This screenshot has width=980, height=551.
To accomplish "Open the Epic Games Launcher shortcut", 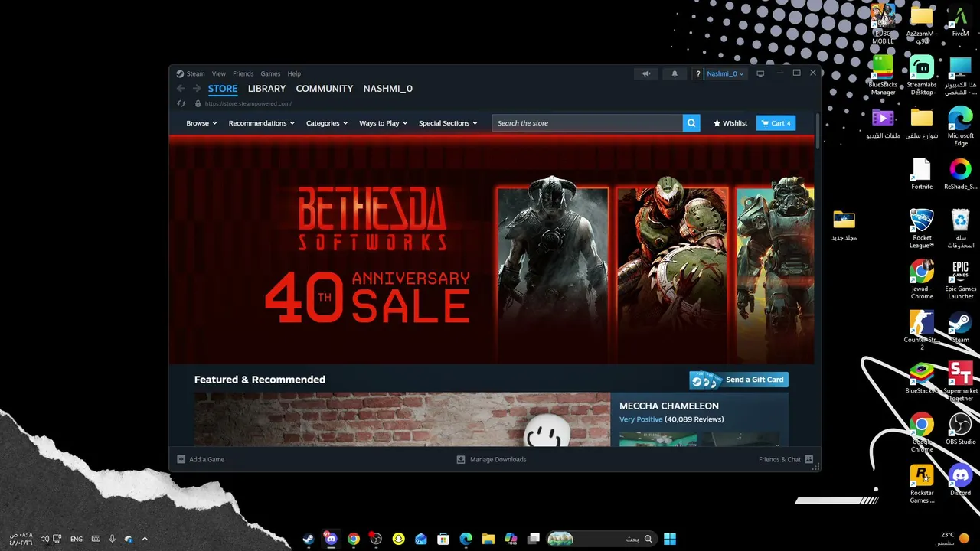I will [x=960, y=280].
